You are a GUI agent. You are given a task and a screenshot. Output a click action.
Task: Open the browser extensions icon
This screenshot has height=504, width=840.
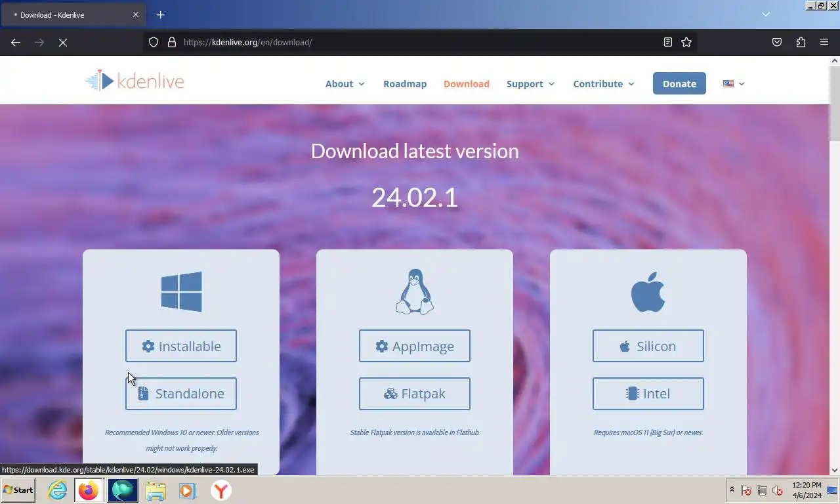click(x=801, y=42)
